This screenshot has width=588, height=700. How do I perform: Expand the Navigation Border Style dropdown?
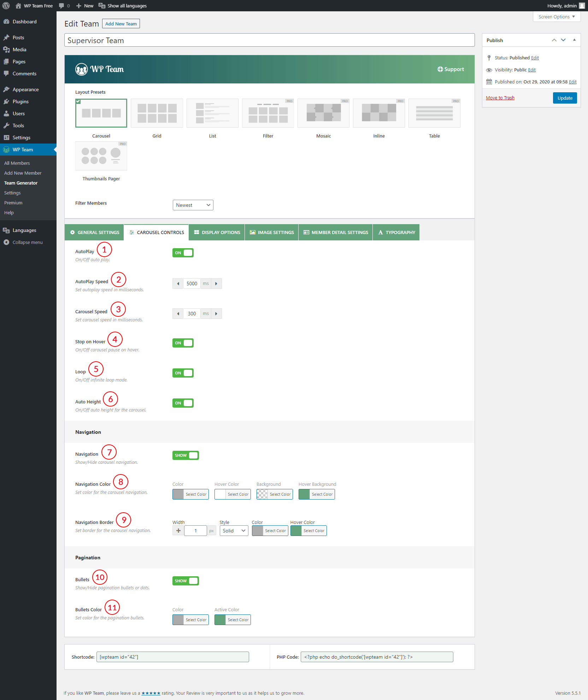coord(234,531)
